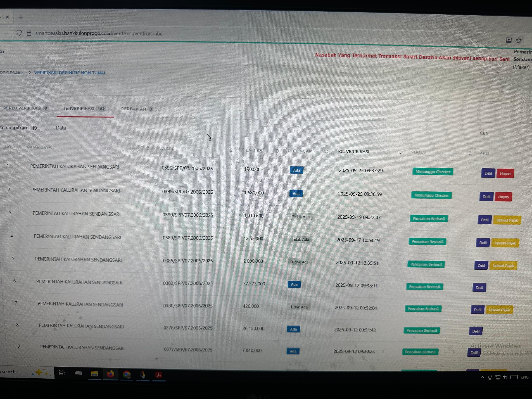Click the bookmark star icon
This screenshot has height=399, width=532.
coord(519,40)
